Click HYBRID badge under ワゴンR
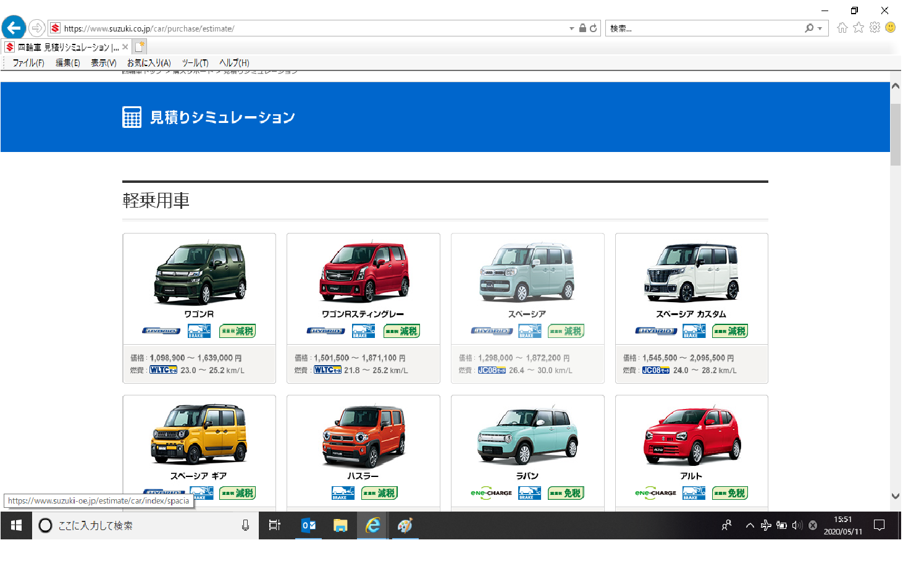The width and height of the screenshot is (924, 561). click(x=161, y=331)
